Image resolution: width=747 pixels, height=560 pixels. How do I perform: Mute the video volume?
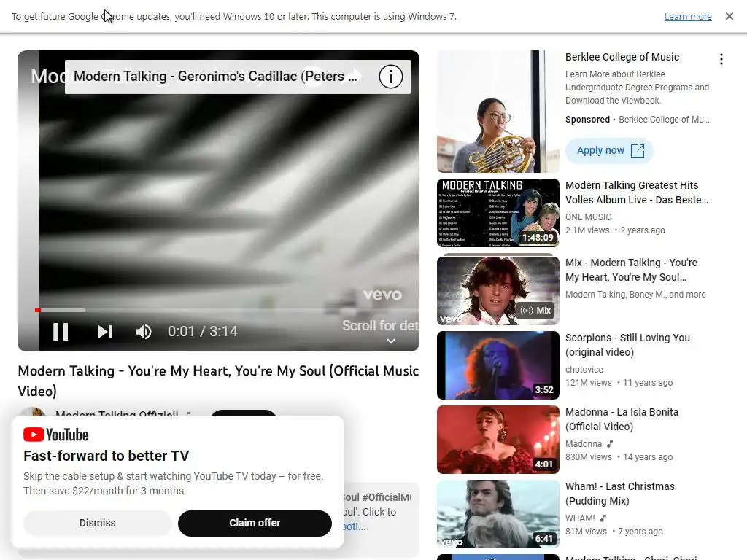click(x=143, y=332)
